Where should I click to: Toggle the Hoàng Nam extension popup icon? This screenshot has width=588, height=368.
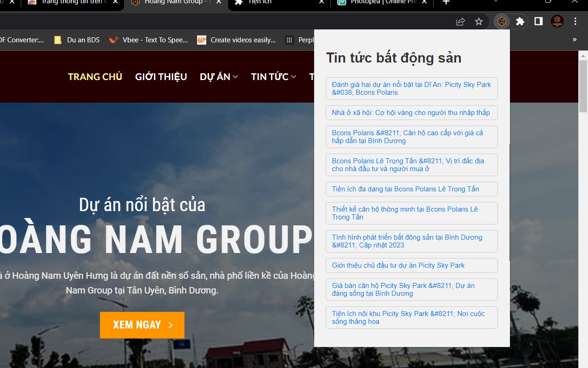[502, 21]
